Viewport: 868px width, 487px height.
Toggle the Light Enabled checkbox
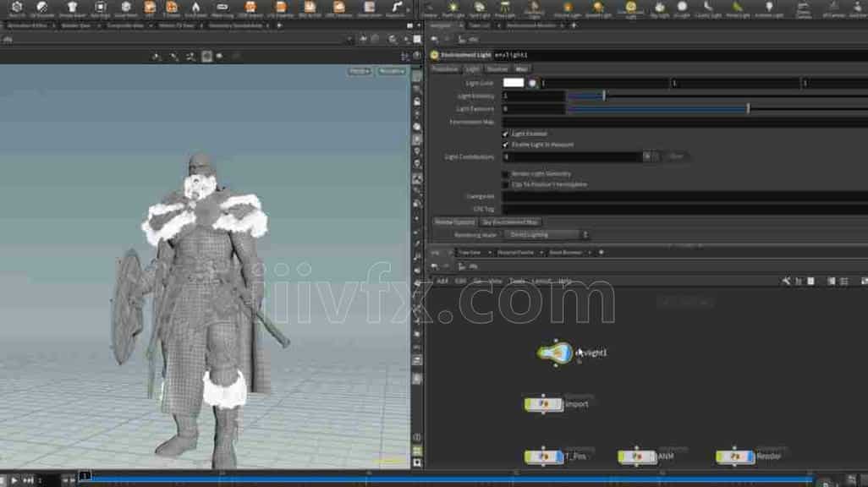point(505,134)
